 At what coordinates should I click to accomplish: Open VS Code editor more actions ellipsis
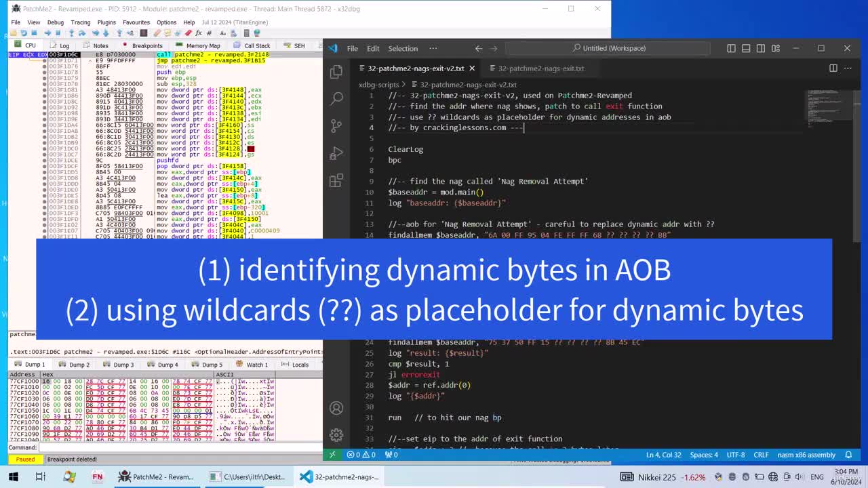[x=848, y=68]
